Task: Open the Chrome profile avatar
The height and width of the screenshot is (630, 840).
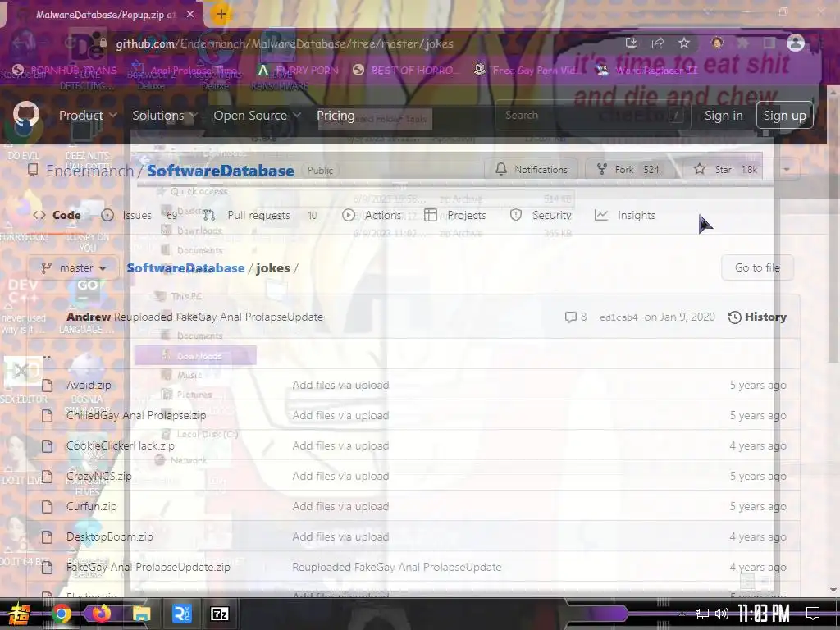Action: 796,43
